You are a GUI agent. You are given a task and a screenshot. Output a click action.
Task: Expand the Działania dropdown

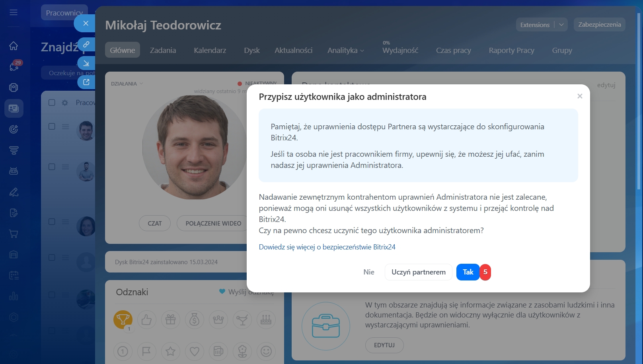click(x=127, y=84)
